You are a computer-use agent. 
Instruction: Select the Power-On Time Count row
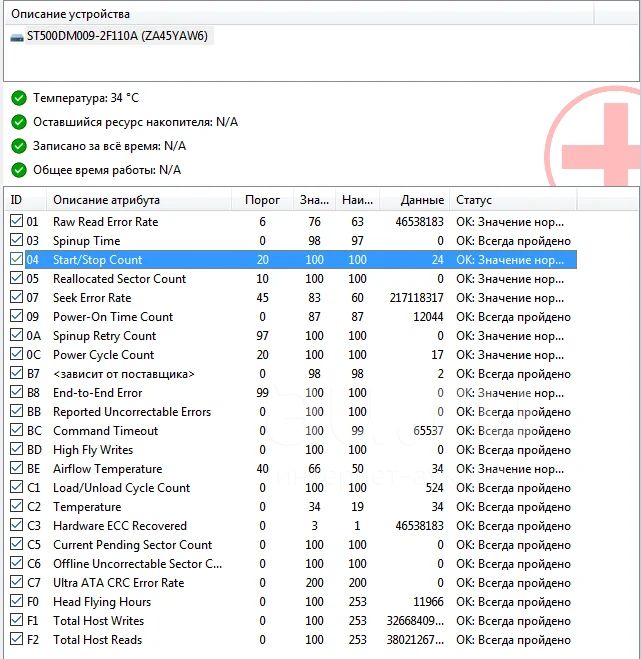[x=113, y=317]
